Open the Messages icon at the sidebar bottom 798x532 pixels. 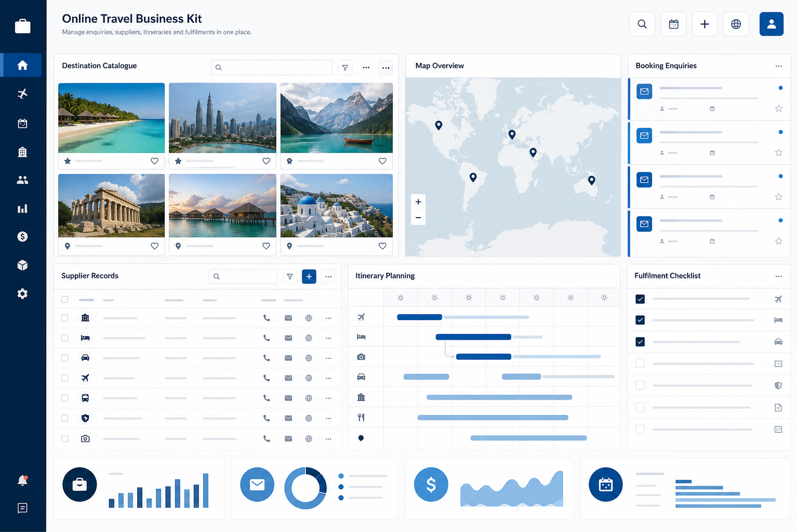(22, 508)
